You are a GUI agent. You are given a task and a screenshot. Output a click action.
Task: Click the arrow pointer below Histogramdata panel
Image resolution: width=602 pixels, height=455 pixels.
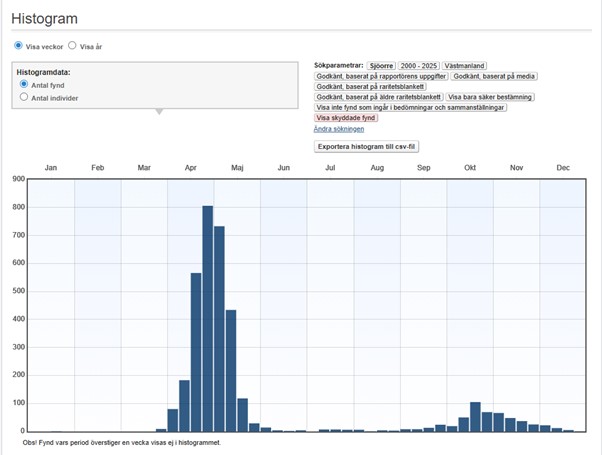(157, 111)
